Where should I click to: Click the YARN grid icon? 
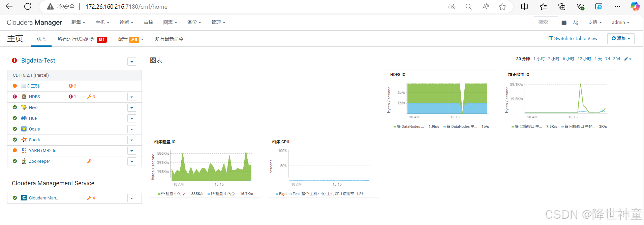24,150
